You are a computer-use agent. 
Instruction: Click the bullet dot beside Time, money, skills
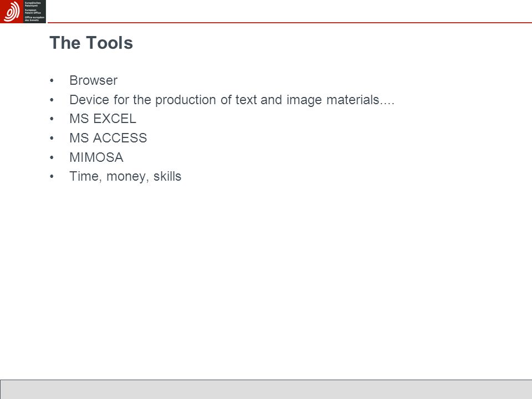click(52, 176)
